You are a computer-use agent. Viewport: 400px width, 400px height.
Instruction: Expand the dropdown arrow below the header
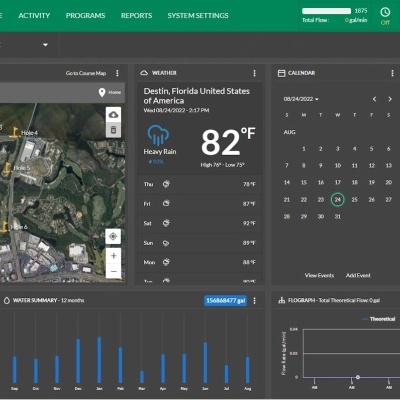[x=45, y=45]
